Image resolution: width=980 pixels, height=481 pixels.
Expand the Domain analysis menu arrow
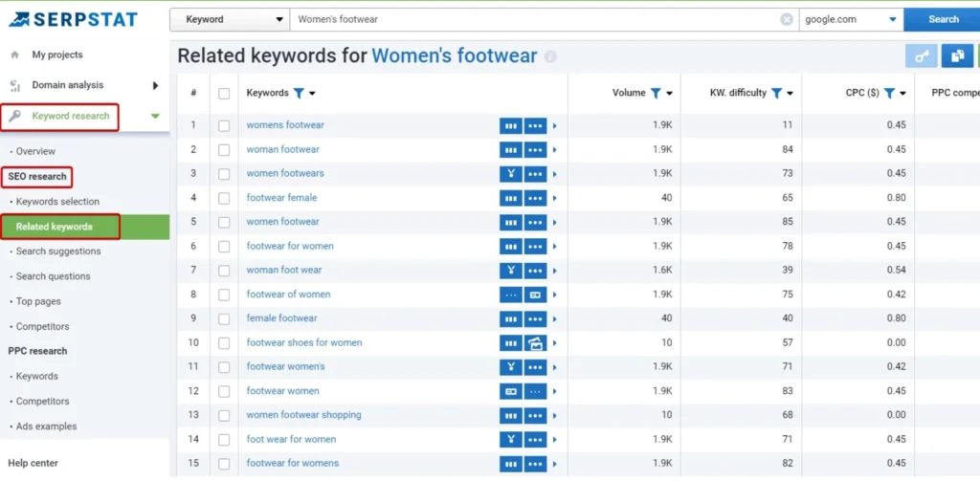pyautogui.click(x=155, y=85)
